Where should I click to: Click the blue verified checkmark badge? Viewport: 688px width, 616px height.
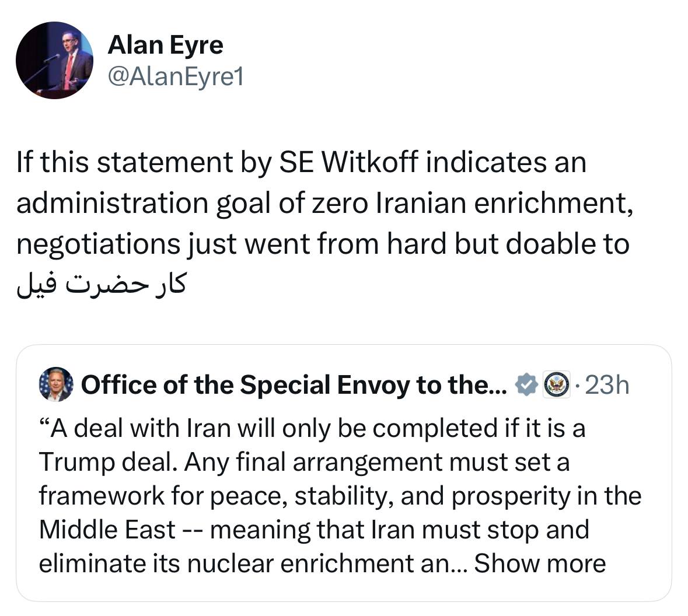tap(526, 385)
